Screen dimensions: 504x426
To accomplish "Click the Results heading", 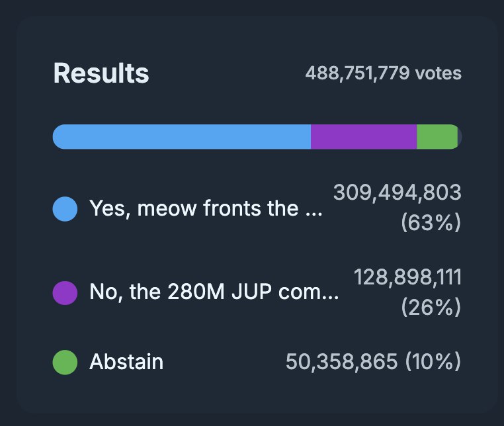I will 101,73.
